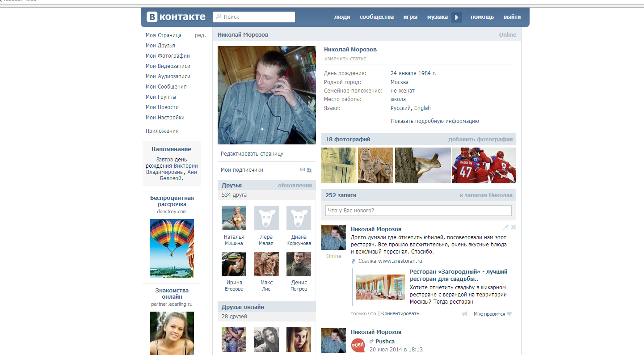This screenshot has height=355, width=644.
Task: Click the Что у Вас нового? input box
Action: point(418,211)
